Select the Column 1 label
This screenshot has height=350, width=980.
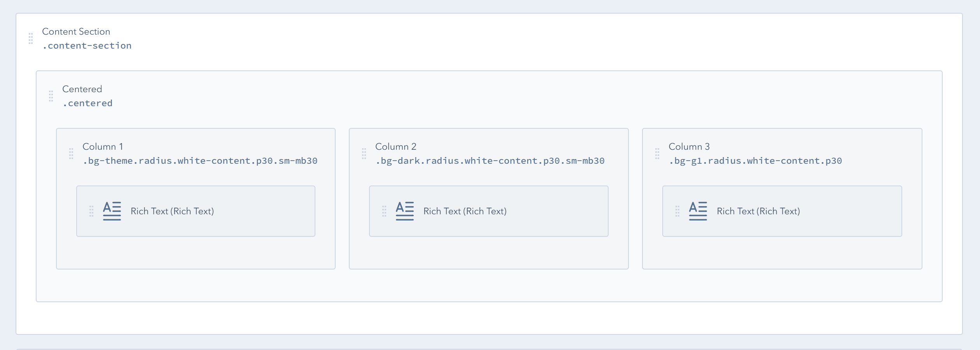(x=103, y=147)
